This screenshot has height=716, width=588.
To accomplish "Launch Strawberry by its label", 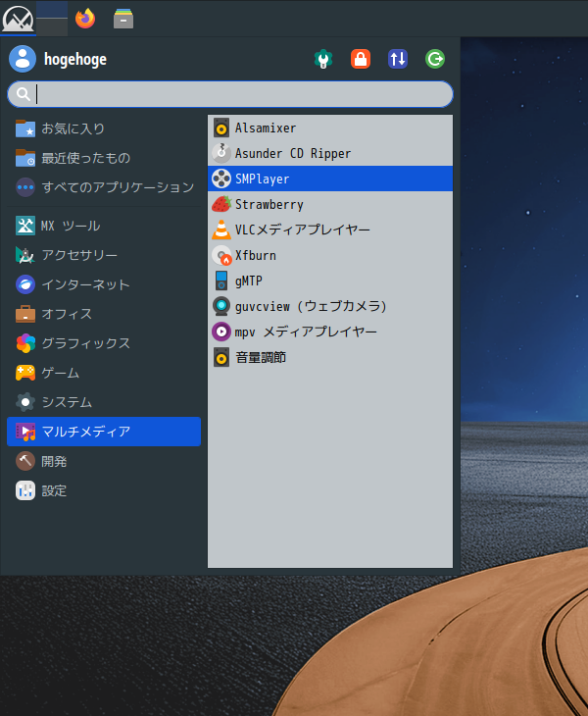I will coord(269,205).
